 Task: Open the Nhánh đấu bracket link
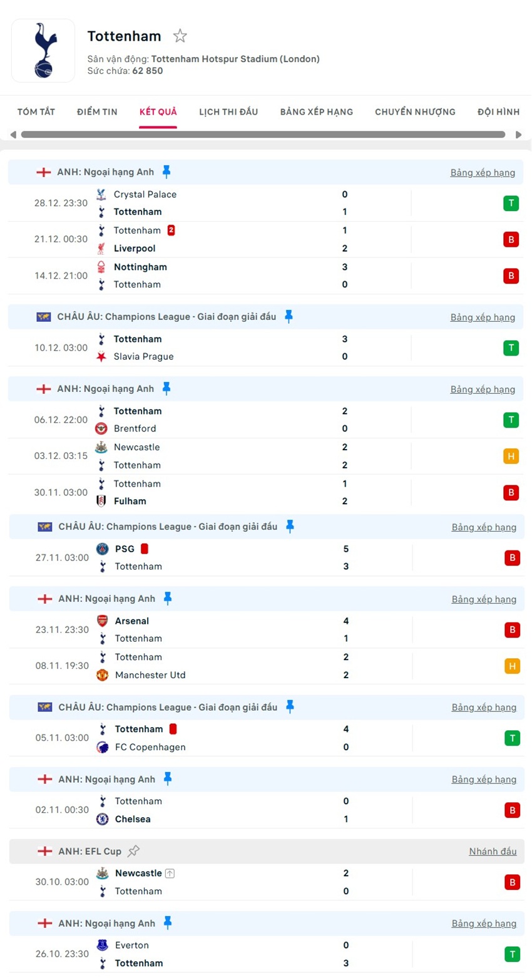pos(492,851)
